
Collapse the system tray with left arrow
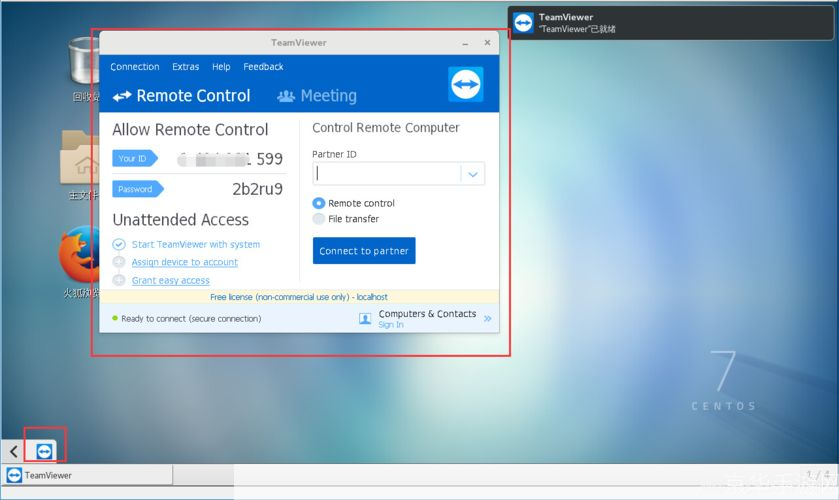tap(14, 452)
